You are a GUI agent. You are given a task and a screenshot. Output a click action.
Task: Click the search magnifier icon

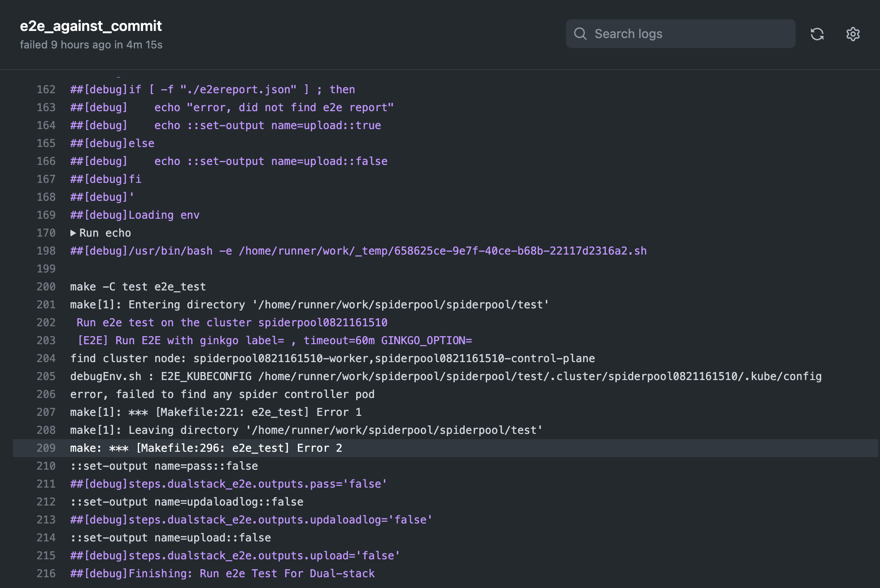581,34
